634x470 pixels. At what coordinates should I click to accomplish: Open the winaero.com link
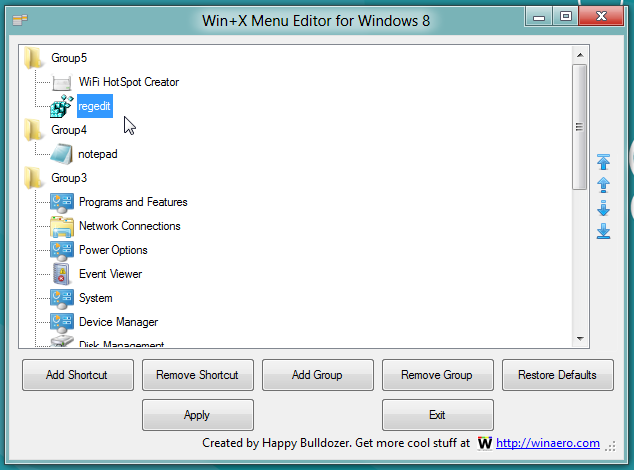pos(547,443)
